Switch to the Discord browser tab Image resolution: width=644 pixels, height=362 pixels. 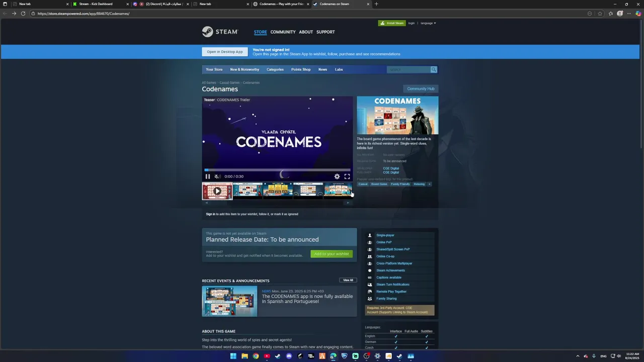[x=161, y=4]
